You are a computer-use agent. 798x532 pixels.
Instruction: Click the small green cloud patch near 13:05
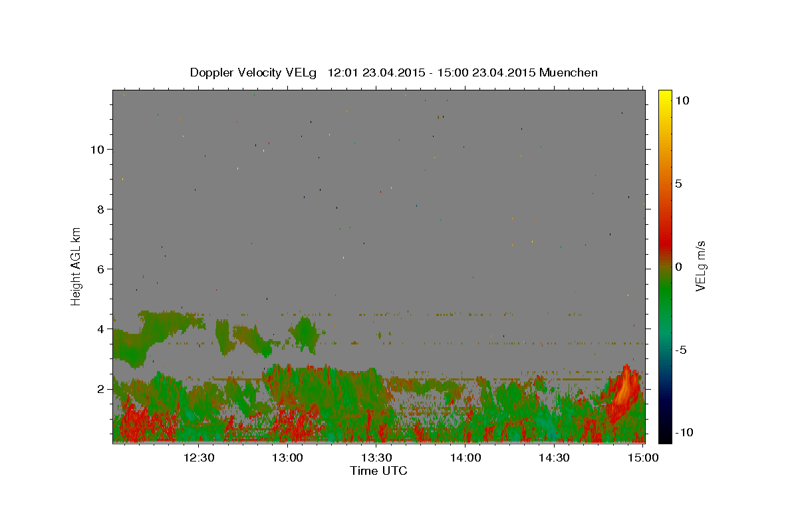(x=305, y=332)
